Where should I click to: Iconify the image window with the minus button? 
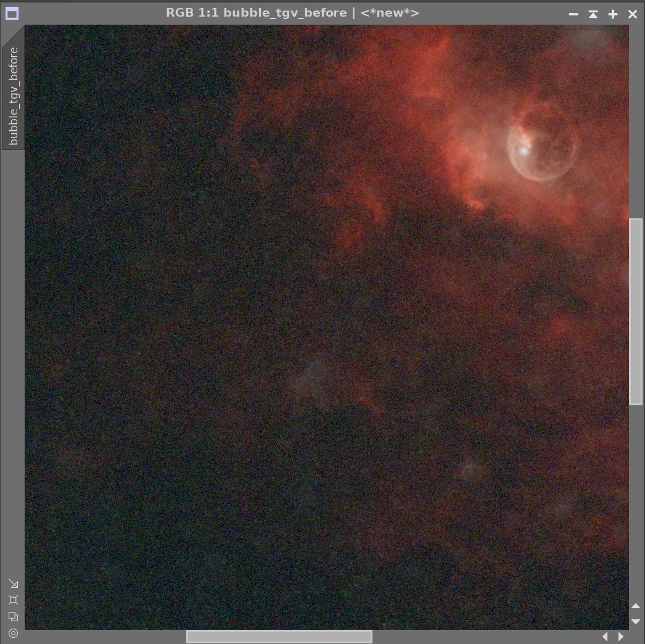click(573, 14)
